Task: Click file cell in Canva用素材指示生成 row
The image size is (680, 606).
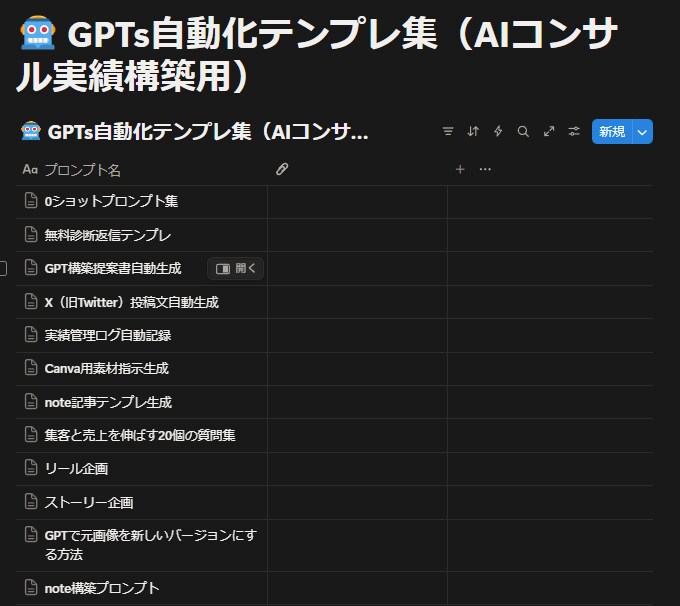Action: (x=357, y=369)
